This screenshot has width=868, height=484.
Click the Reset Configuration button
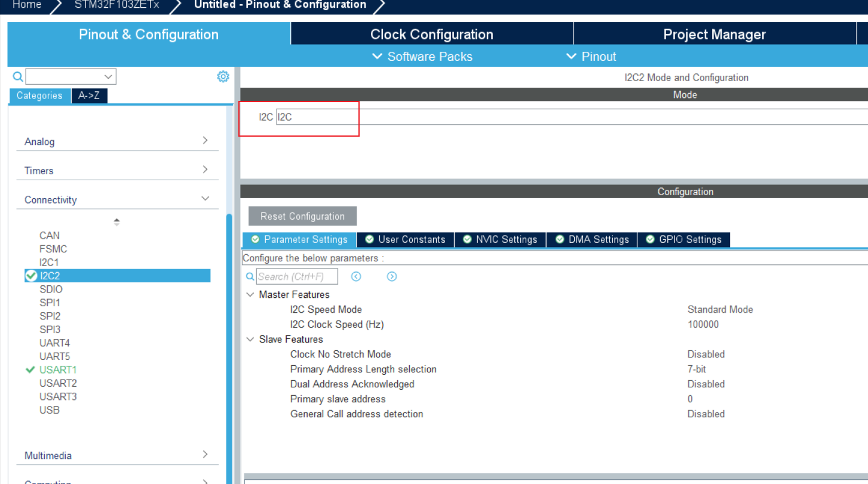pyautogui.click(x=302, y=216)
